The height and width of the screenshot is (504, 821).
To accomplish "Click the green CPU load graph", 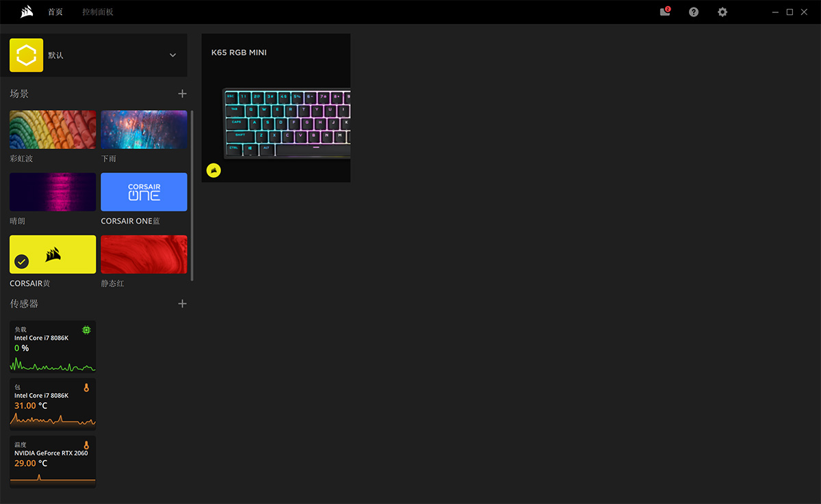I will point(53,364).
